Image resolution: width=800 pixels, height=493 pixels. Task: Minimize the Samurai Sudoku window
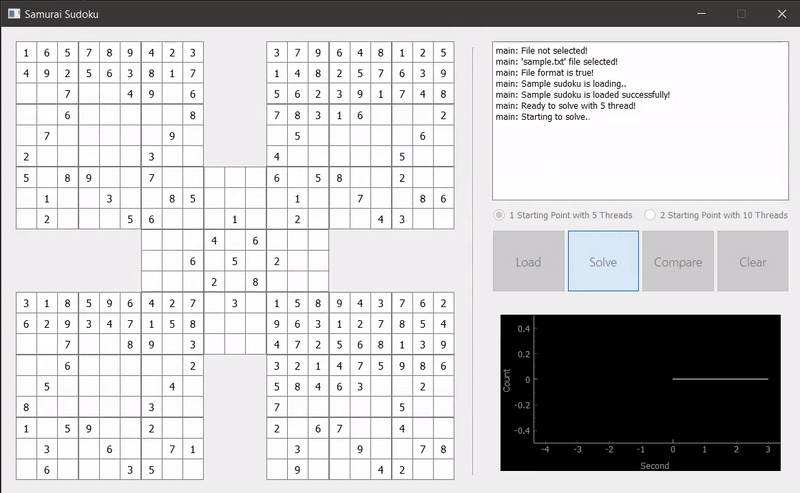702,14
